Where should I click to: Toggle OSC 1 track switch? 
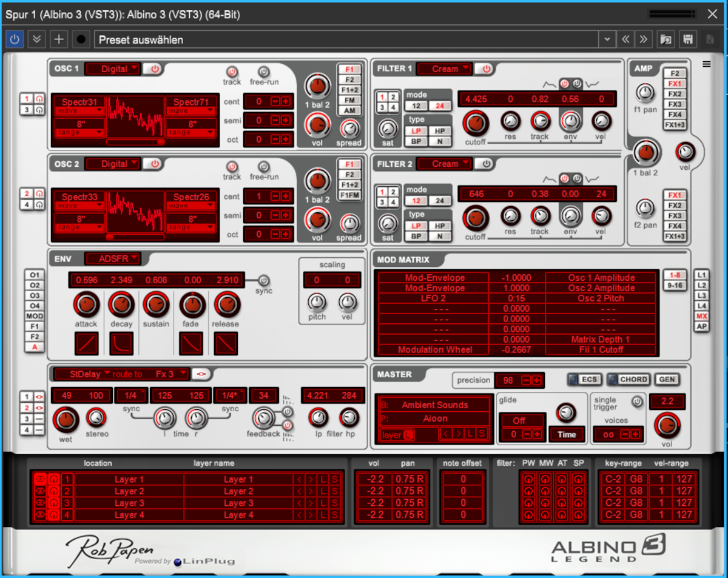pyautogui.click(x=232, y=71)
